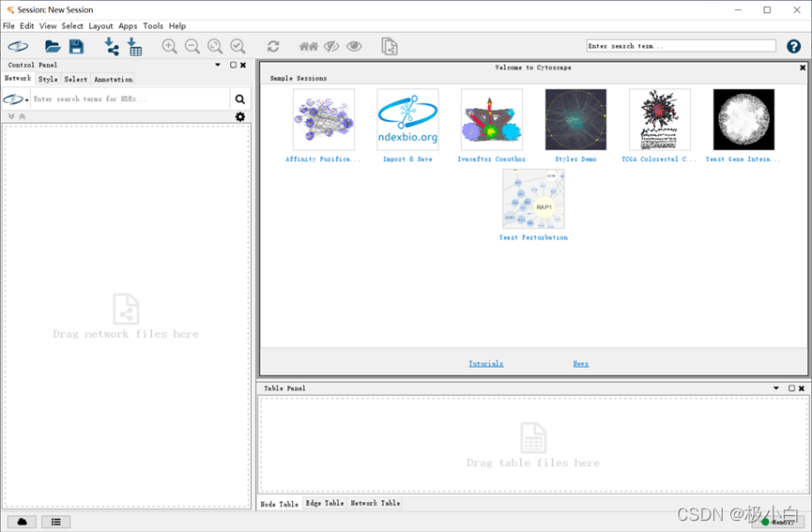This screenshot has height=532, width=812.
Task: Import network from file icon
Action: coord(112,47)
